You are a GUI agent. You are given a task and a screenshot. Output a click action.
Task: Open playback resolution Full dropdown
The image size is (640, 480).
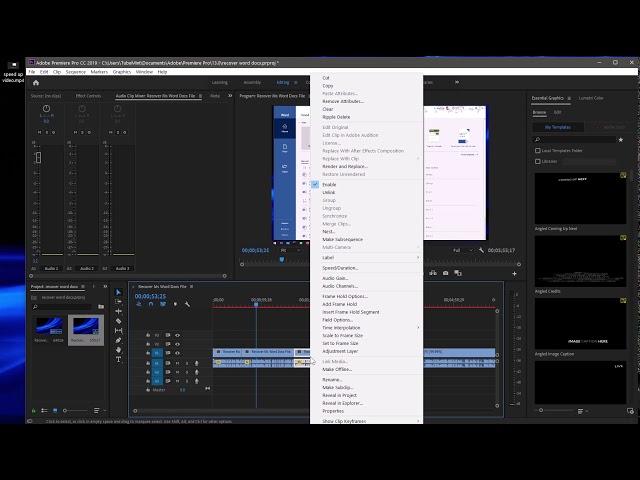pos(463,250)
